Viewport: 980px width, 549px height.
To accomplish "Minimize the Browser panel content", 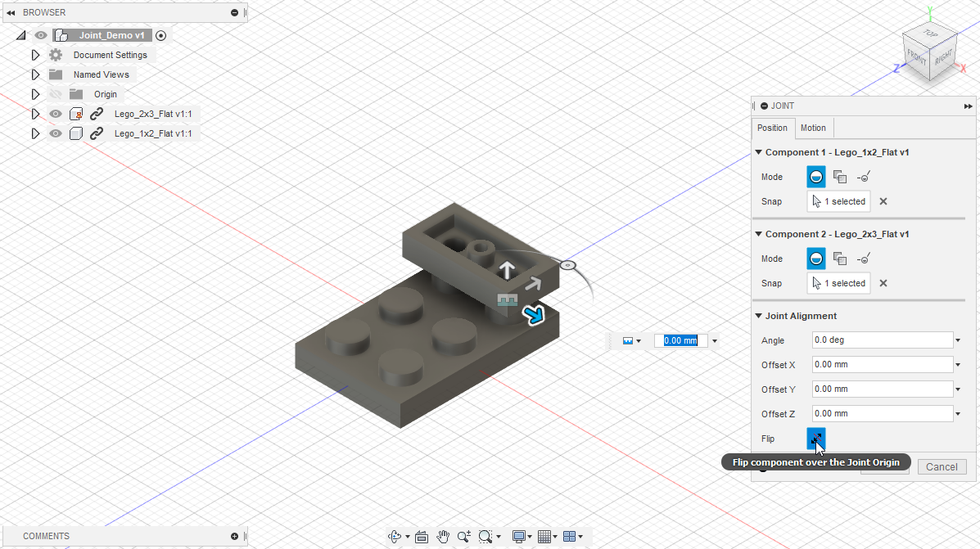I will coord(234,12).
